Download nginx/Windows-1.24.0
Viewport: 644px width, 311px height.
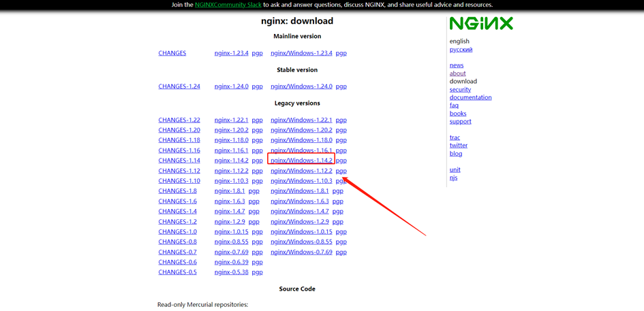click(x=301, y=86)
